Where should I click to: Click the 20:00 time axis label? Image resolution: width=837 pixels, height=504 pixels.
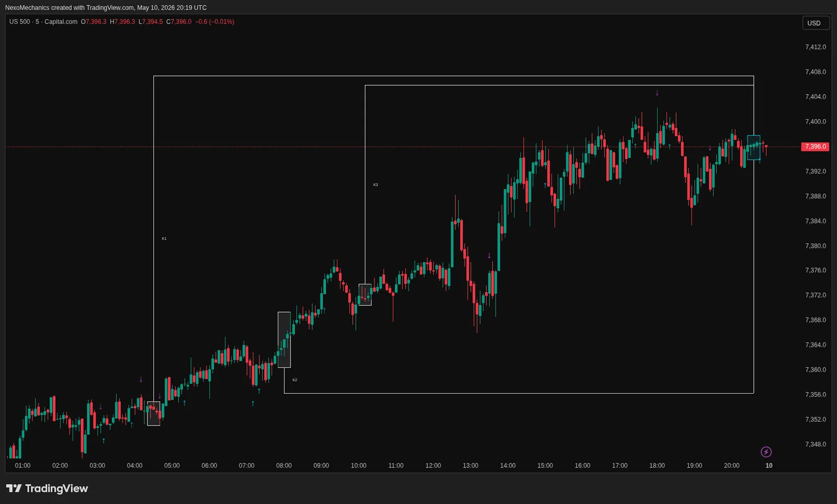[732, 466]
